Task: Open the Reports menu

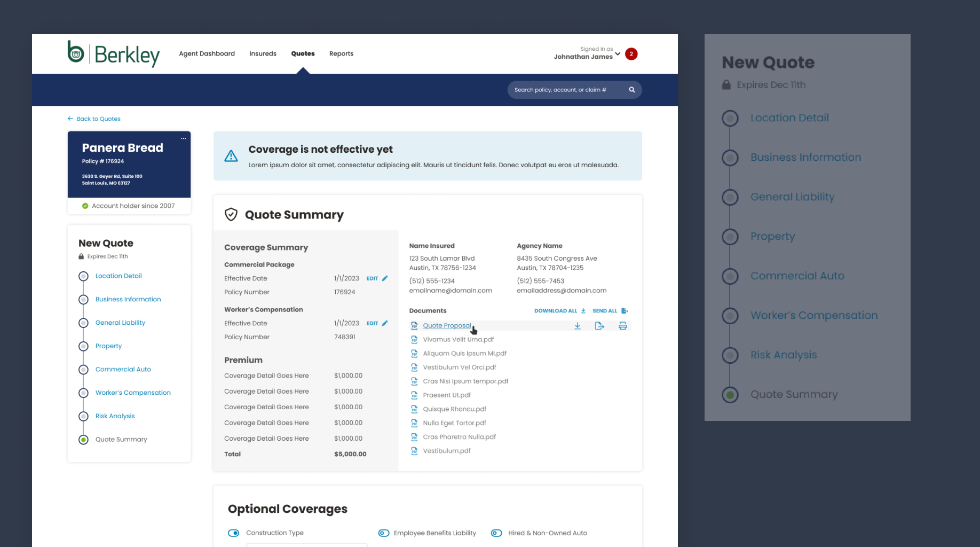Action: point(341,53)
